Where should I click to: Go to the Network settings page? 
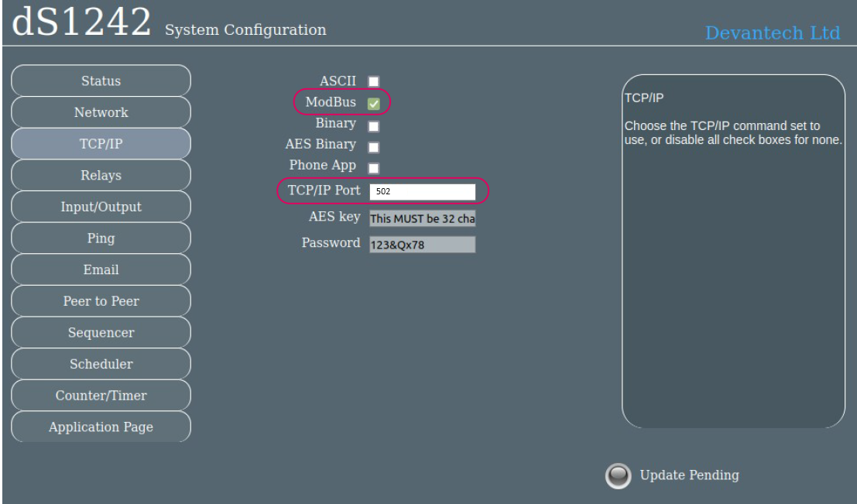coord(101,112)
